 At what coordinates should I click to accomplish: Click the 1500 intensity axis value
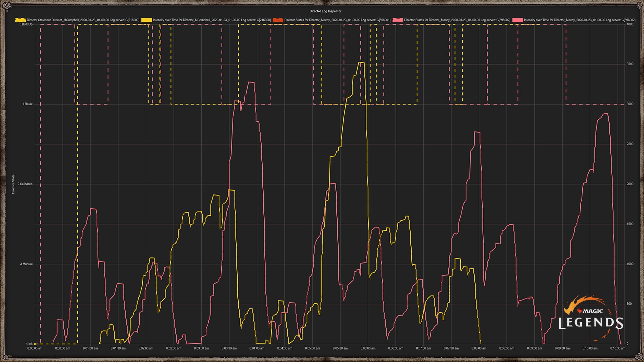630,224
